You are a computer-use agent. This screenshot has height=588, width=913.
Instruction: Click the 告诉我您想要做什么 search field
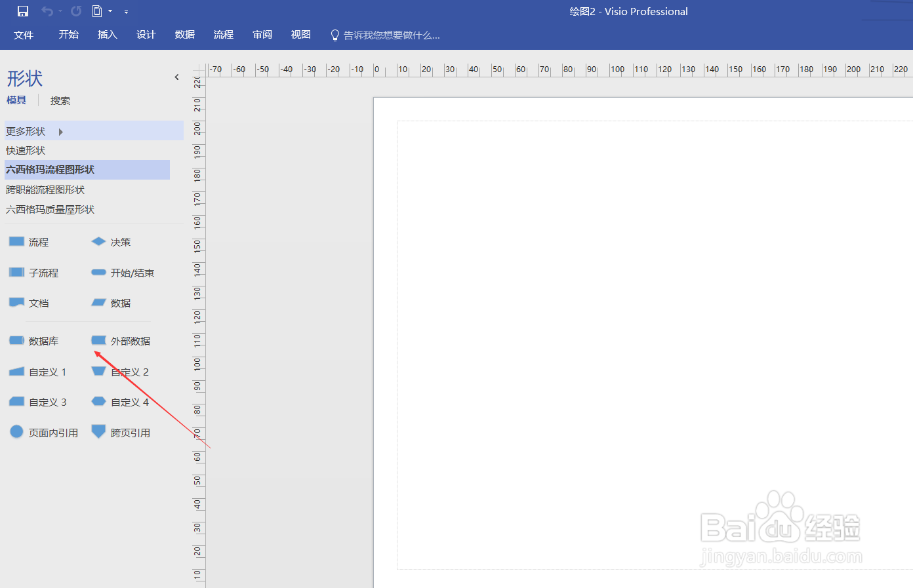[392, 35]
